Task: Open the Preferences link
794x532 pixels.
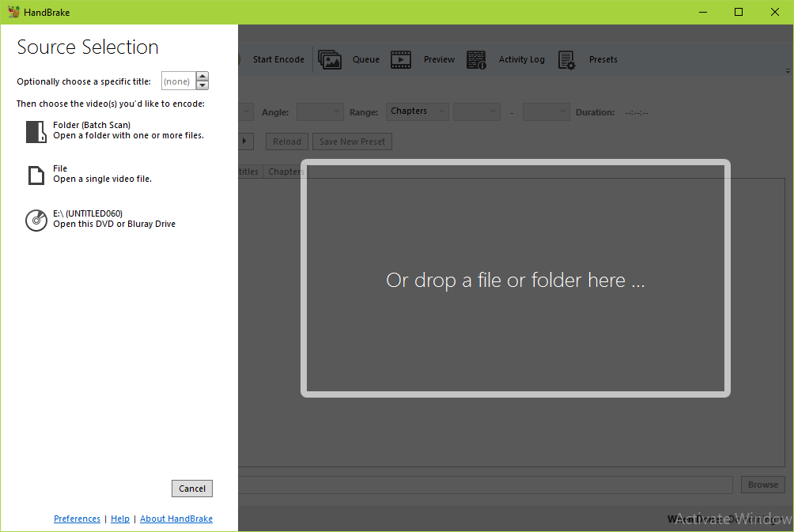Action: [77, 519]
